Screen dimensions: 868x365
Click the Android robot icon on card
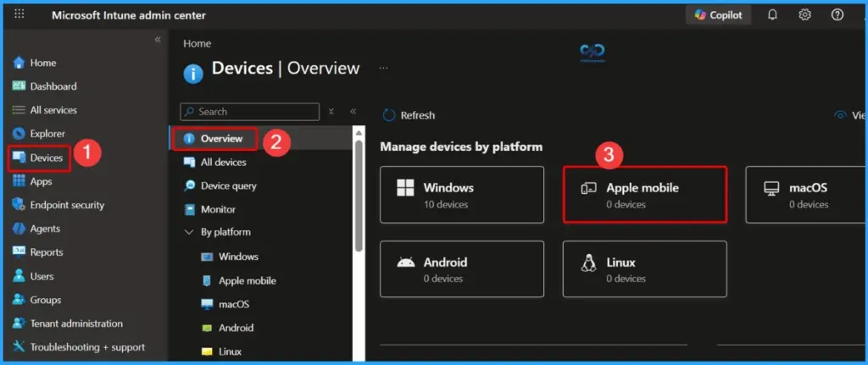click(406, 263)
